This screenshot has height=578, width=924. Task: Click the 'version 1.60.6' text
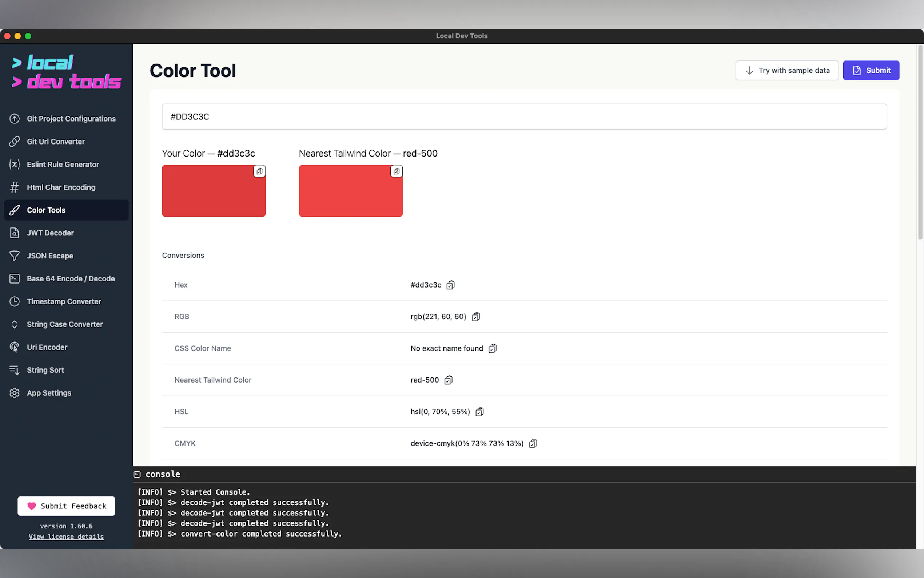(67, 526)
